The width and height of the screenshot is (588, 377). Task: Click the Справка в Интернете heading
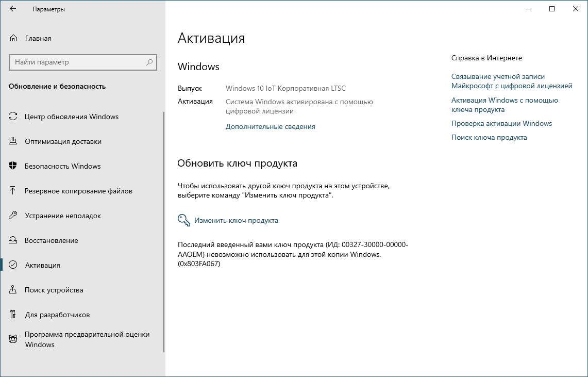coord(486,58)
